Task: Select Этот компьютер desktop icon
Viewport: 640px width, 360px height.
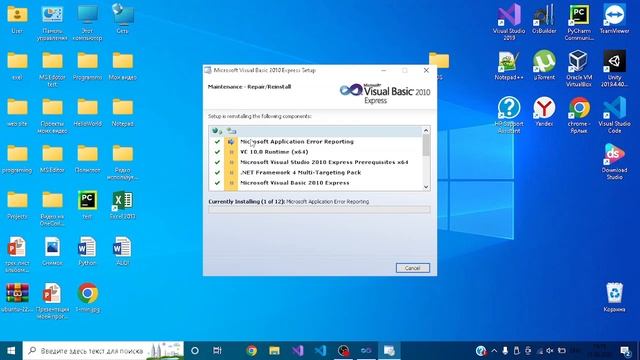Action: tap(87, 22)
